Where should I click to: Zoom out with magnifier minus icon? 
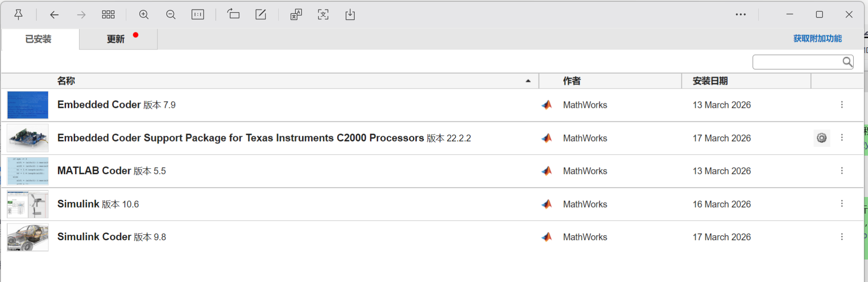(x=171, y=14)
